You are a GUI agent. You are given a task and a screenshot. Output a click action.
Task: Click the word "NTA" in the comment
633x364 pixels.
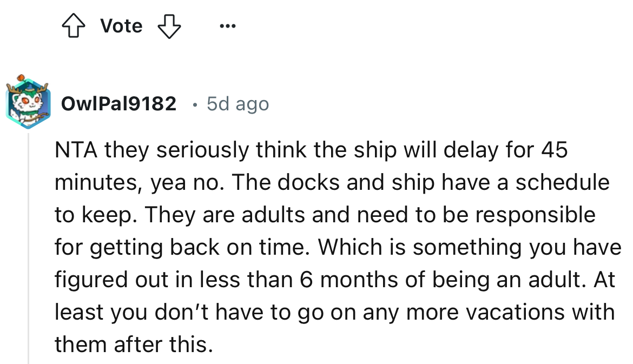(76, 150)
